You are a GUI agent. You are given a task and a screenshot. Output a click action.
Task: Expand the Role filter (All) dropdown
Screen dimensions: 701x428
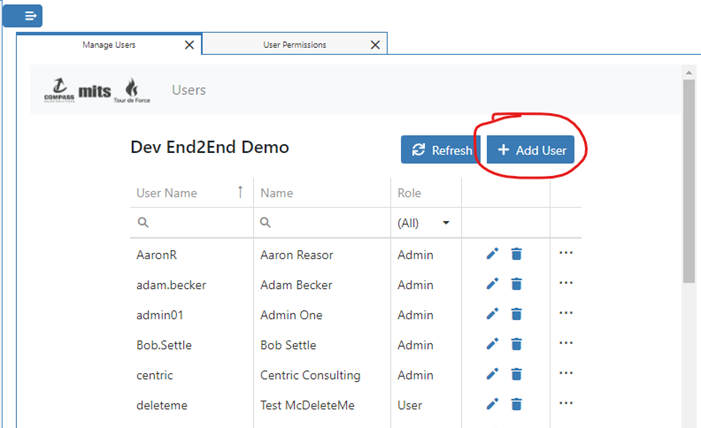coord(423,223)
